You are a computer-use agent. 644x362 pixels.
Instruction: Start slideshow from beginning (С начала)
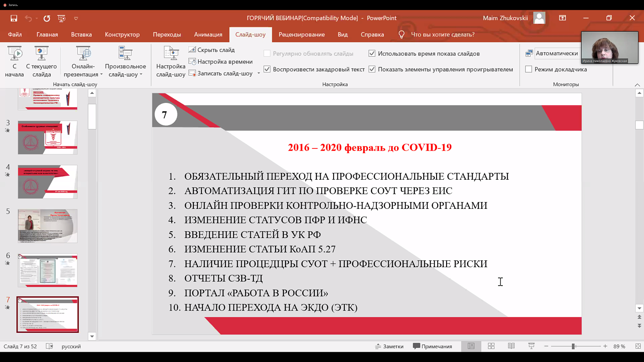[x=15, y=62]
